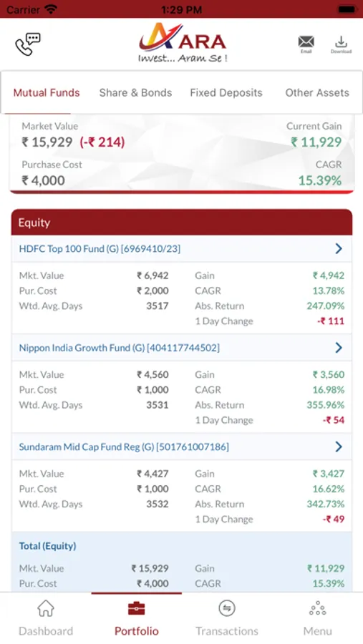This screenshot has height=644, width=363.
Task: Tap HDFC Wtd. Avg. Days 3517
Action: (158, 306)
